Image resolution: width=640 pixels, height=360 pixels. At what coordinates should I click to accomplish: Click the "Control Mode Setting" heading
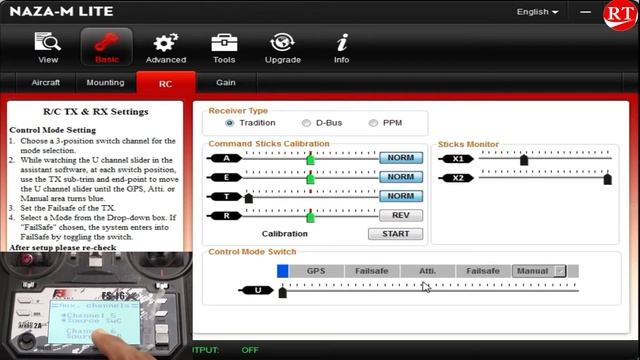point(53,130)
